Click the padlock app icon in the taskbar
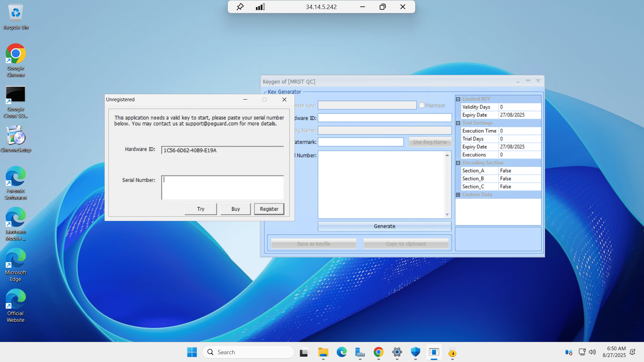The height and width of the screenshot is (362, 644). point(452,352)
